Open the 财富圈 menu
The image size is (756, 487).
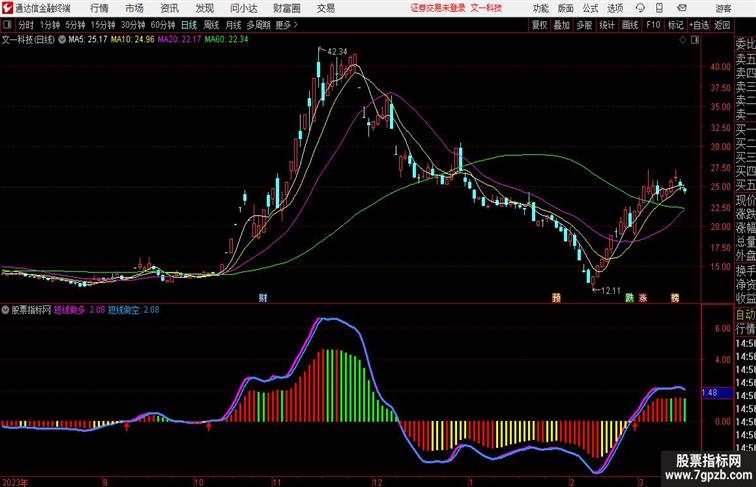pos(286,8)
